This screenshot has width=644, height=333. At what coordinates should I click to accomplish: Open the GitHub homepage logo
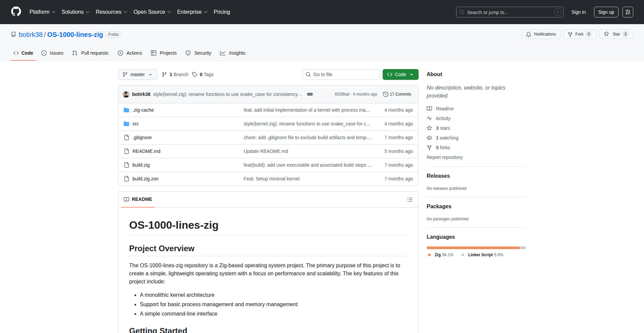click(16, 12)
